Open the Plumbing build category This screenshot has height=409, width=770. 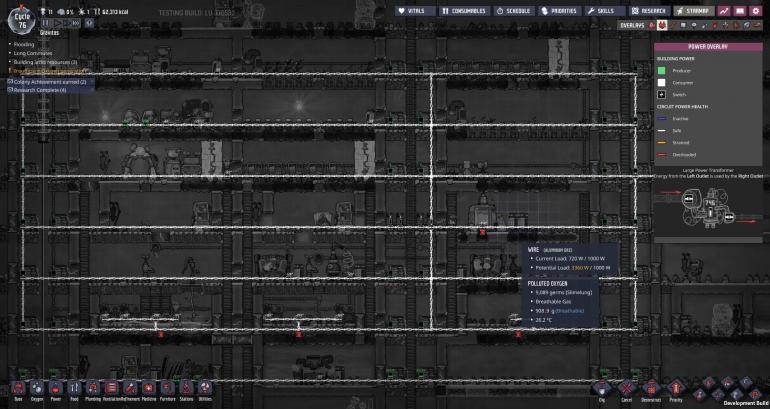tap(93, 390)
